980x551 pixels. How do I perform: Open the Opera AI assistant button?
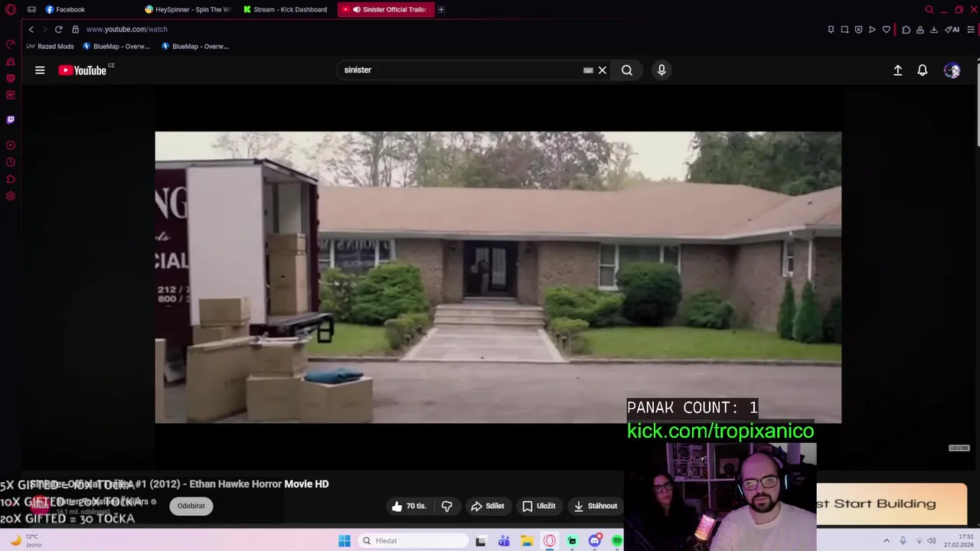(952, 29)
